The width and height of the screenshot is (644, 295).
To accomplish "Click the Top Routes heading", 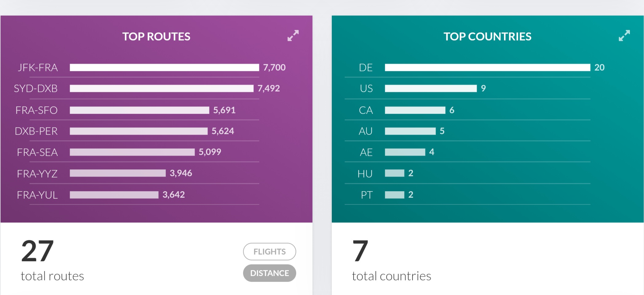I will coord(156,37).
